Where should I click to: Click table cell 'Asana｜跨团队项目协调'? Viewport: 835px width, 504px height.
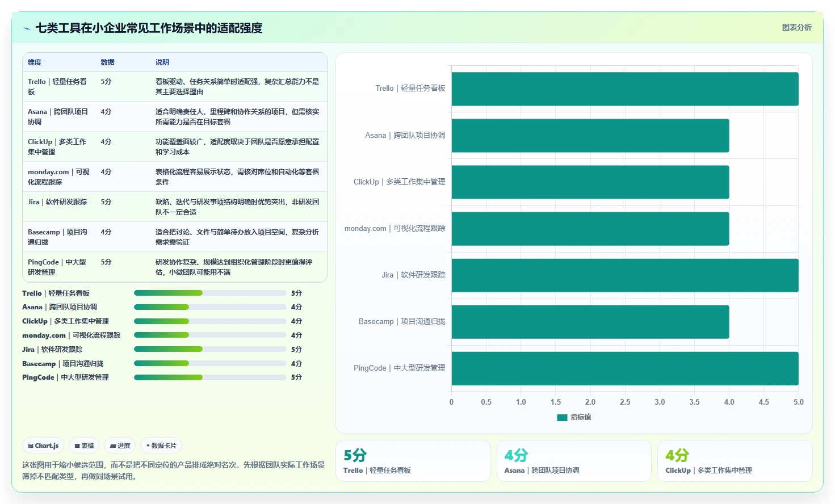[58, 117]
